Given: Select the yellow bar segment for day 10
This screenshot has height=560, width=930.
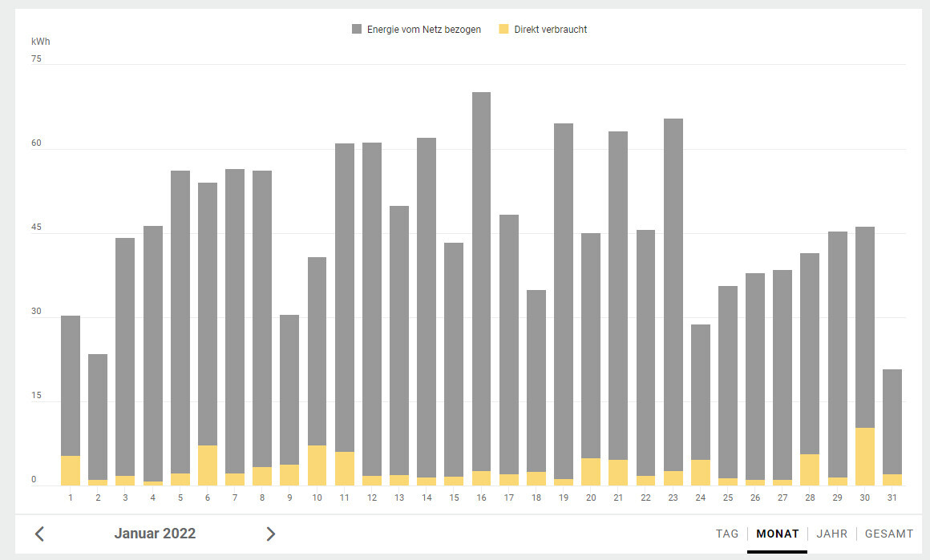Looking at the screenshot, I should (x=317, y=465).
